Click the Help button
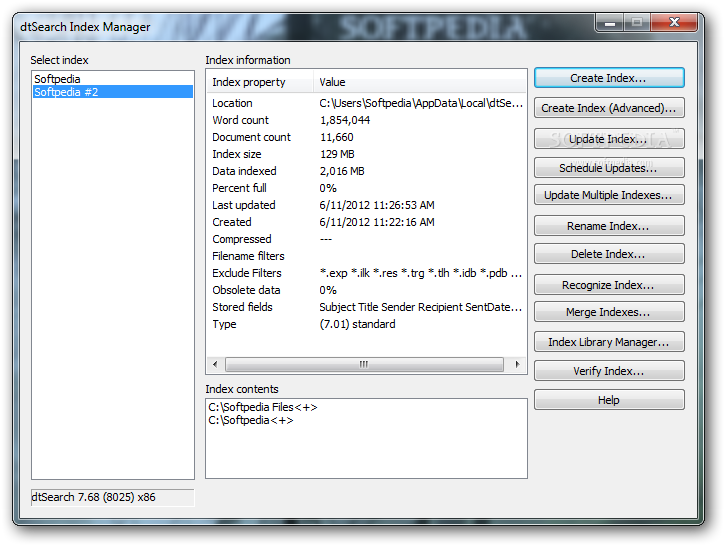This screenshot has height=546, width=725. [x=609, y=400]
